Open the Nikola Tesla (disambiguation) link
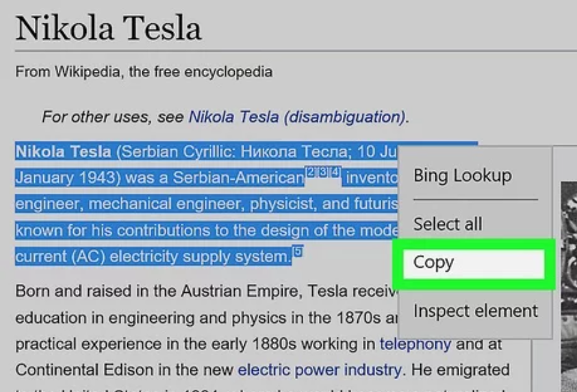The height and width of the screenshot is (392, 577). [296, 117]
